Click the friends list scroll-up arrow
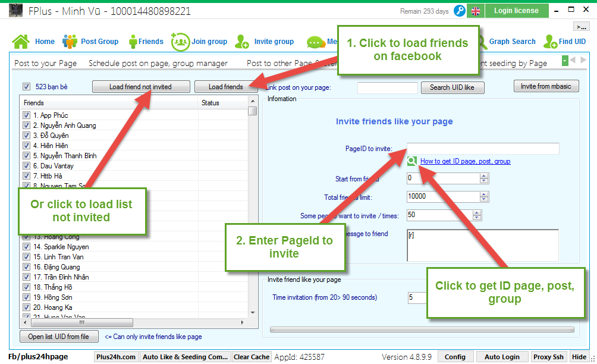The height and width of the screenshot is (364, 597). pos(253,101)
